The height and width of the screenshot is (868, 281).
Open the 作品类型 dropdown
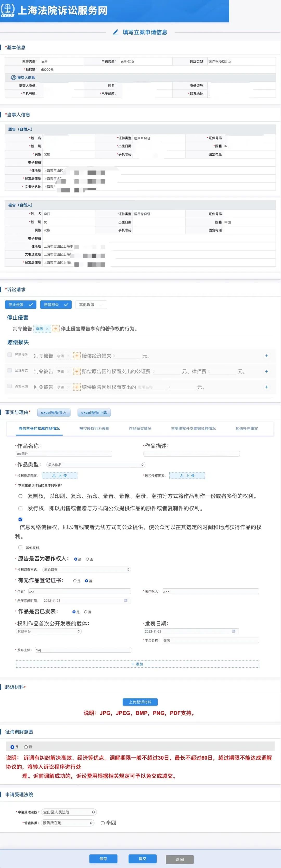click(x=96, y=465)
